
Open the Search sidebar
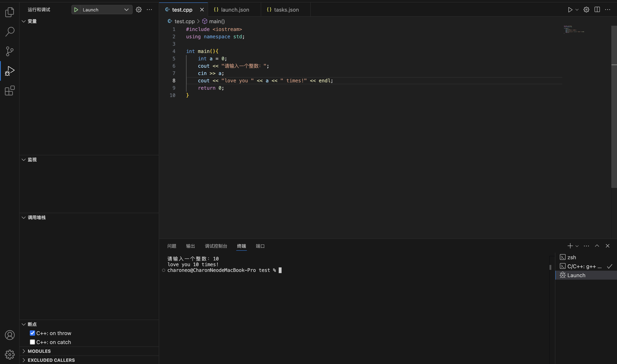pyautogui.click(x=10, y=31)
